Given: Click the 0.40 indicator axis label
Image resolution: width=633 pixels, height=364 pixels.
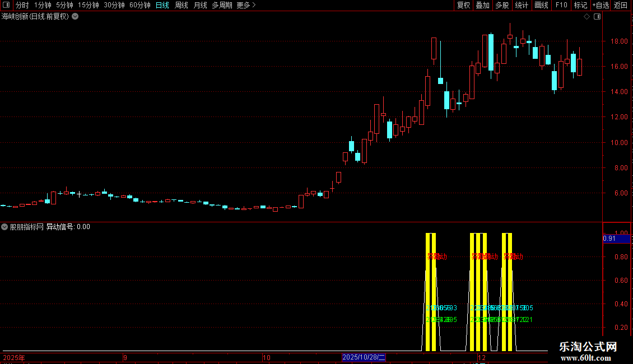Looking at the screenshot, I should 621,304.
